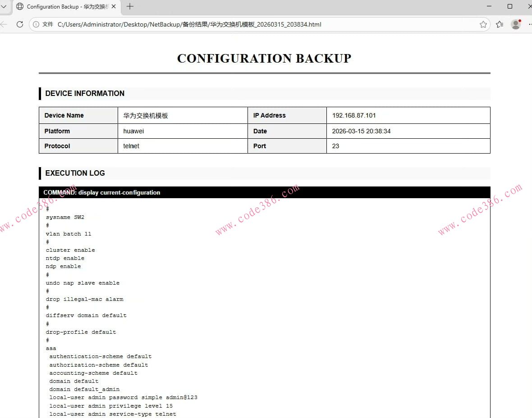
Task: Click the back navigation arrow
Action: point(4,24)
